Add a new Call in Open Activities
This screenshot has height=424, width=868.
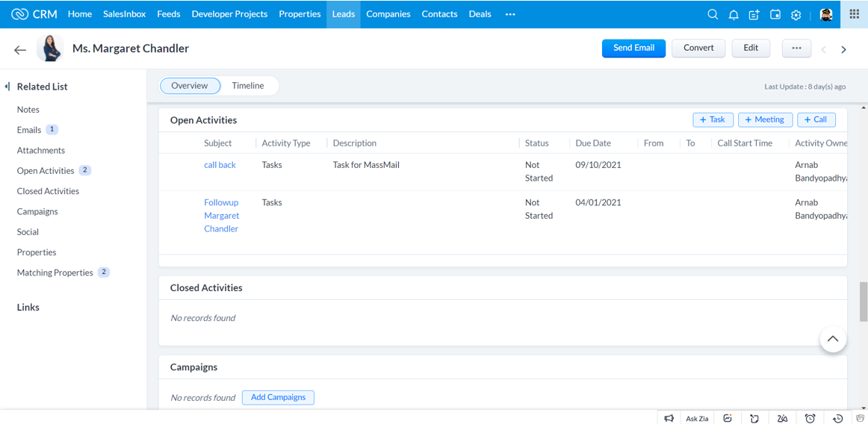tap(816, 119)
